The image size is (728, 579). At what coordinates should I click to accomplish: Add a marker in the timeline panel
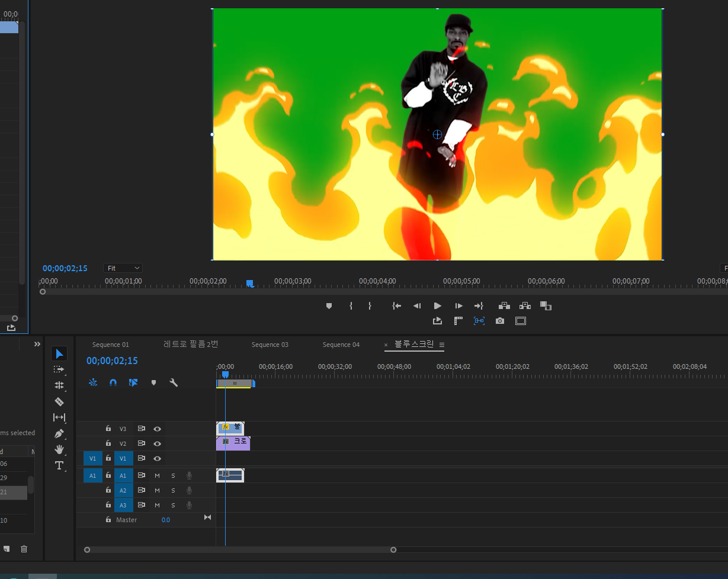click(x=153, y=382)
